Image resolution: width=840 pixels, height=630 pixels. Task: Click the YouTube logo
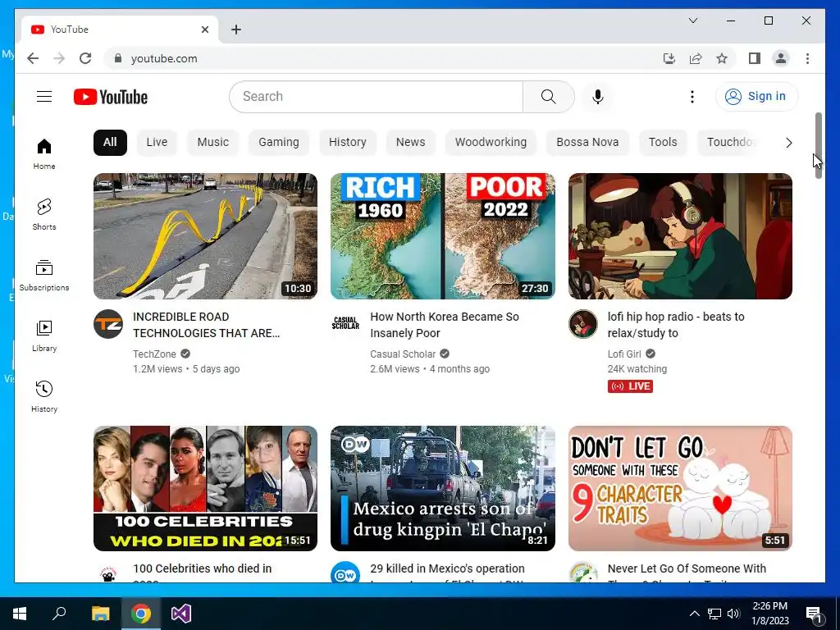click(111, 97)
